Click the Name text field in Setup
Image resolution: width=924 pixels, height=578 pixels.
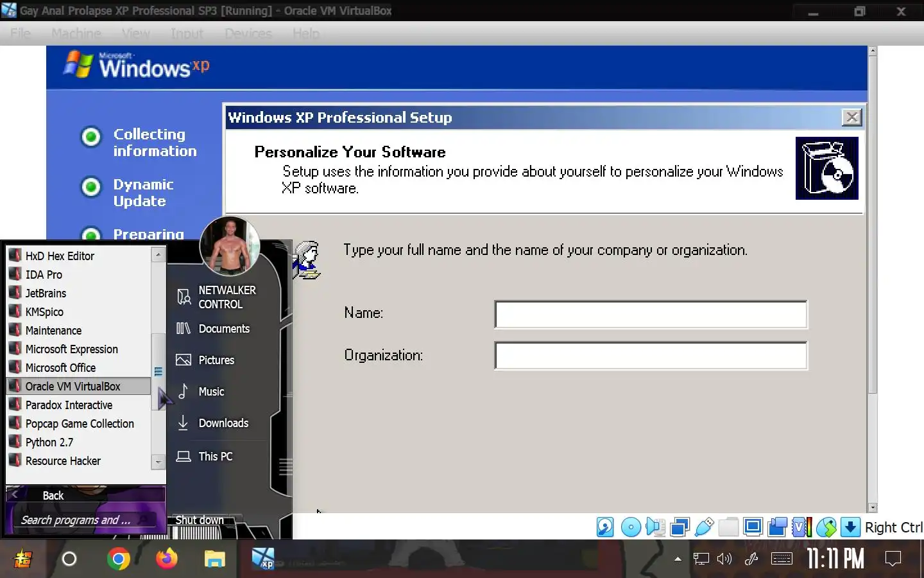pyautogui.click(x=651, y=314)
